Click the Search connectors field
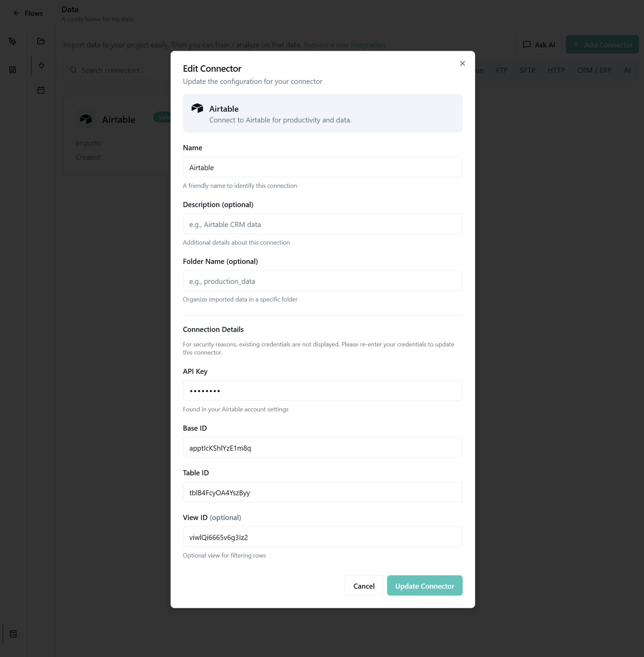The height and width of the screenshot is (657, 644). [122, 70]
